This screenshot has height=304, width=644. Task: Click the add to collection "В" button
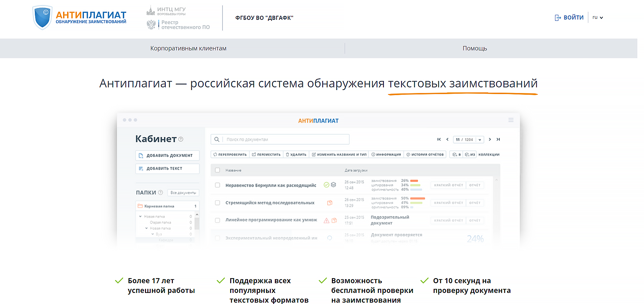(x=456, y=155)
